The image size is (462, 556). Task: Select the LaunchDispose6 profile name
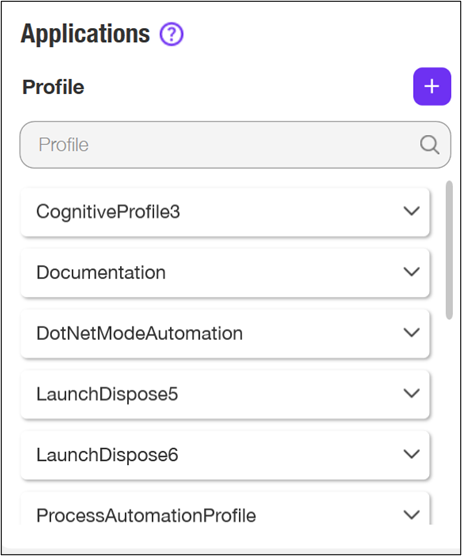coord(107,455)
